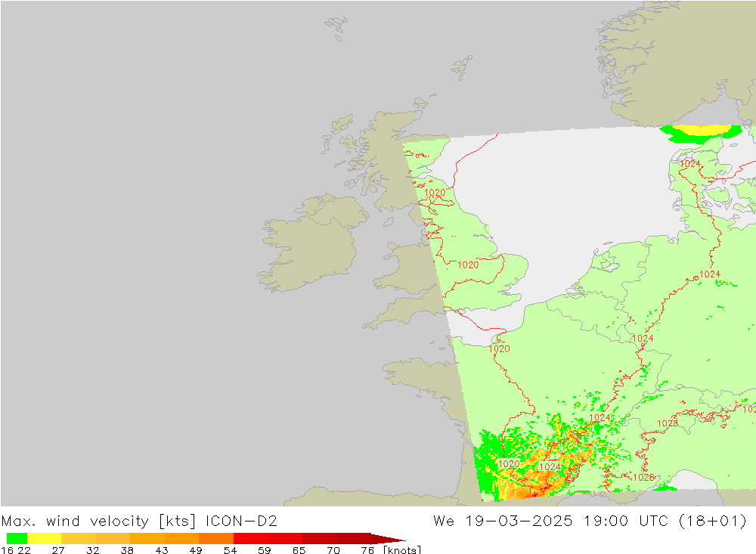The height and width of the screenshot is (554, 756).
Task: Select the yellow 22–27 knots legend swatch
Action: (x=45, y=539)
